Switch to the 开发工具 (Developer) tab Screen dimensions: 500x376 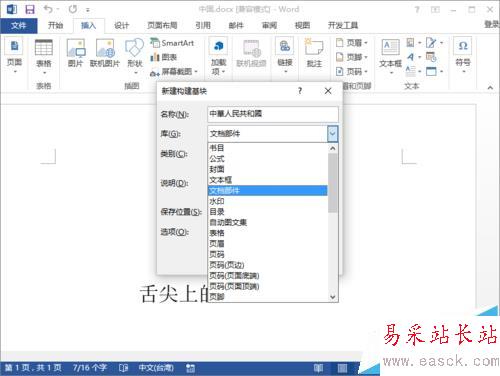[343, 25]
